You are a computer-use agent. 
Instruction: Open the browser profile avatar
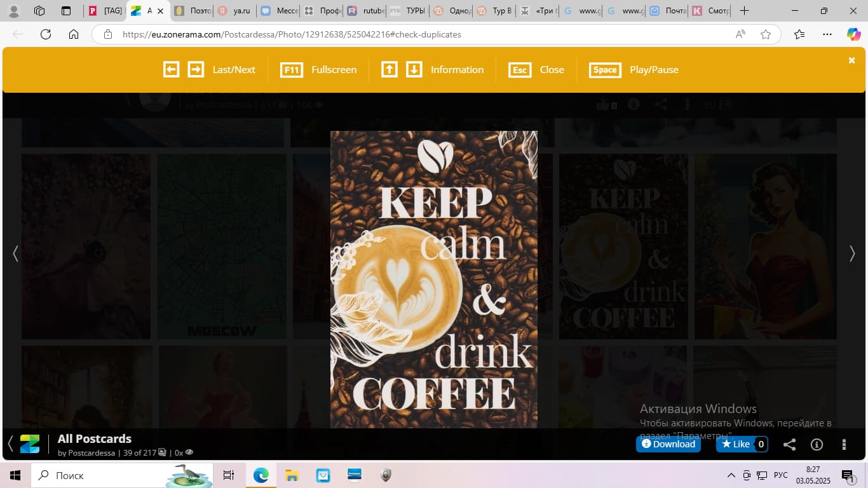[x=13, y=11]
